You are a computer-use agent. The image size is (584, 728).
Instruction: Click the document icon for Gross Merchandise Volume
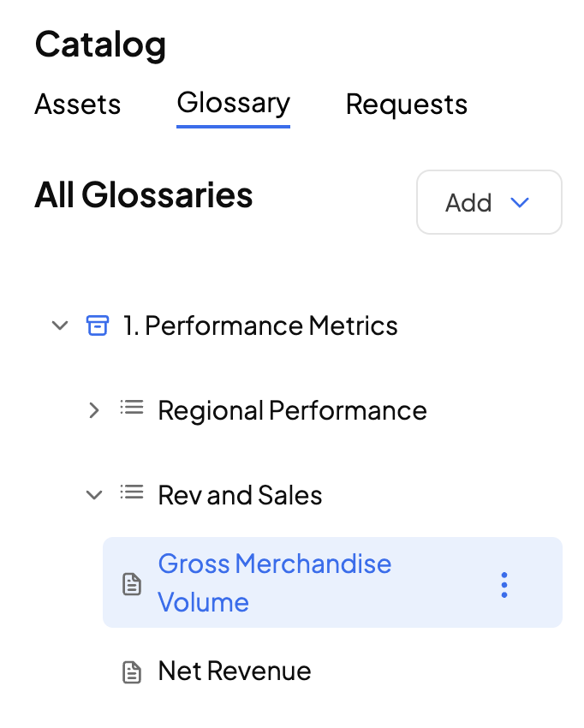(132, 585)
